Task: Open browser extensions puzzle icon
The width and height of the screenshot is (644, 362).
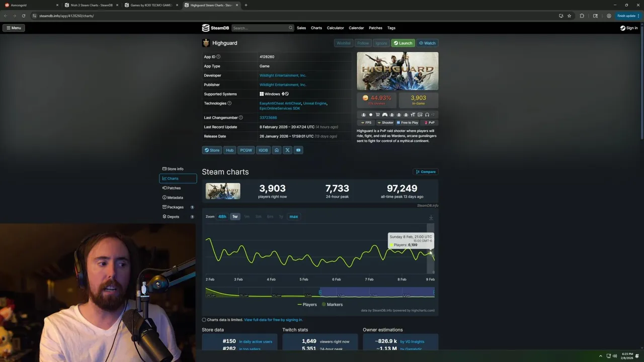Action: click(582, 16)
